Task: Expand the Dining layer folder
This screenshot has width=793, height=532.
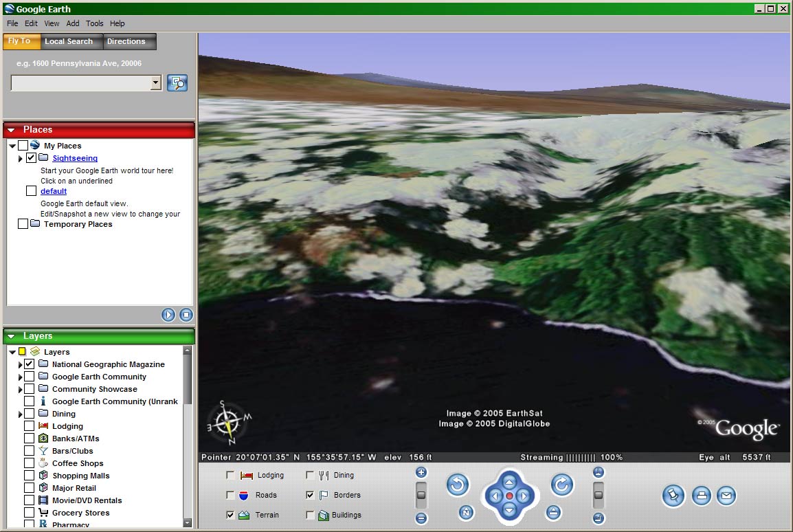Action: [x=21, y=414]
